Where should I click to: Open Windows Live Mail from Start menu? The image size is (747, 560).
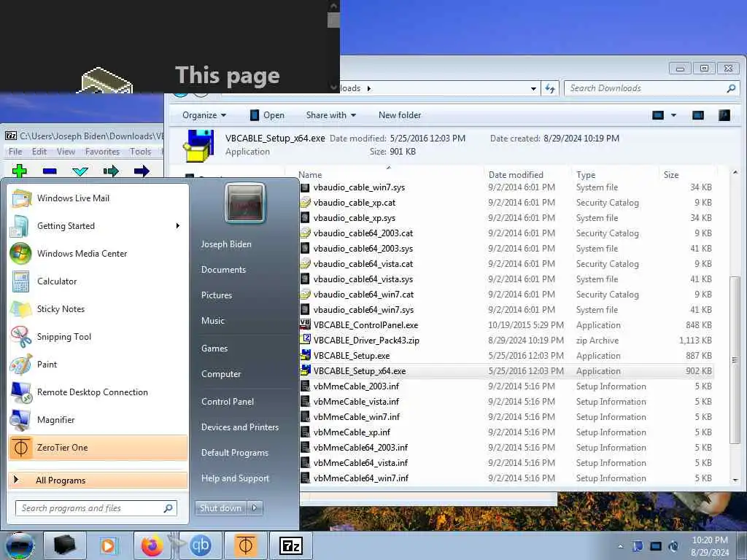(98, 198)
